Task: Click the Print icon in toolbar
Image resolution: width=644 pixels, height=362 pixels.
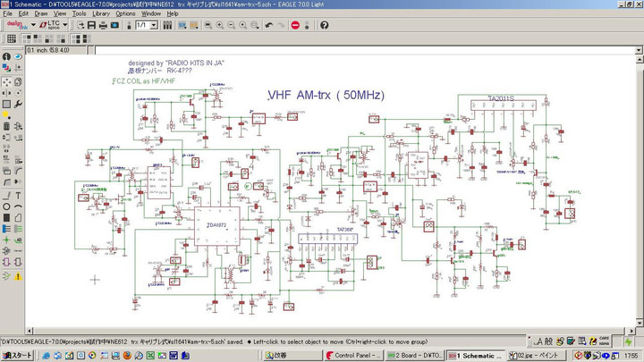Action: (105, 25)
